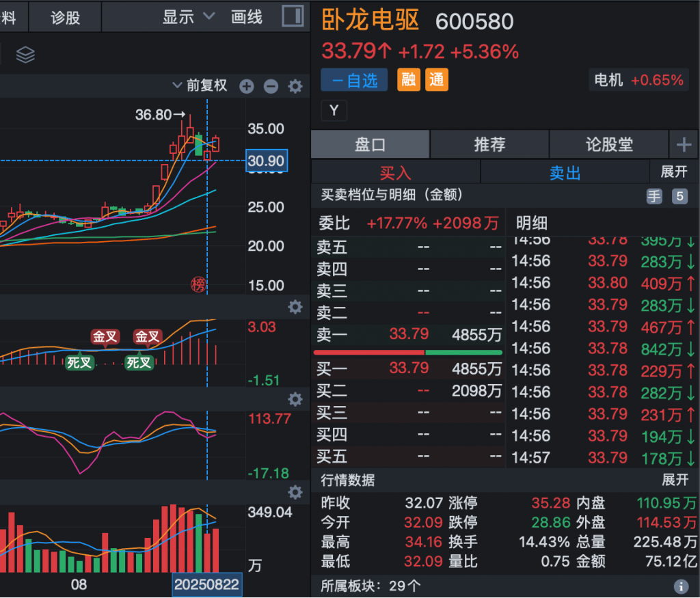Select the trade row showing 467万

coord(603,327)
